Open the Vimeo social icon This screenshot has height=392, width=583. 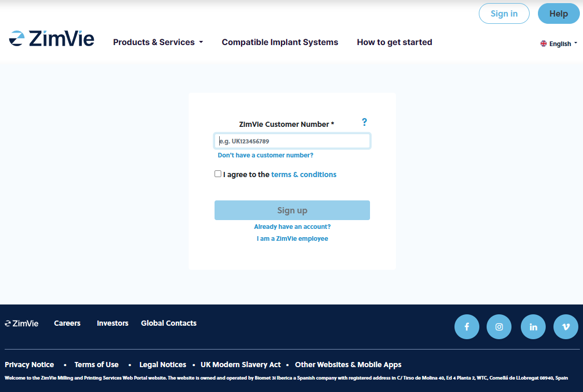(566, 327)
